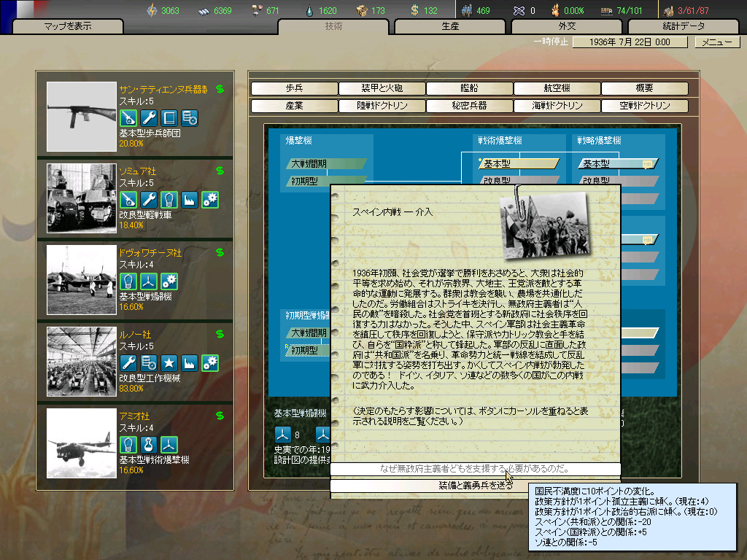This screenshot has height=560, width=747.
Task: Select 改良型 tech under 戦略爆撃機
Action: click(619, 180)
